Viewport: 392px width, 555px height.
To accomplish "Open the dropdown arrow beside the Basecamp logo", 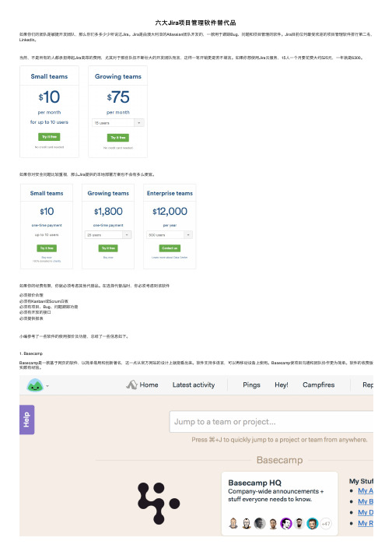I will point(47,386).
